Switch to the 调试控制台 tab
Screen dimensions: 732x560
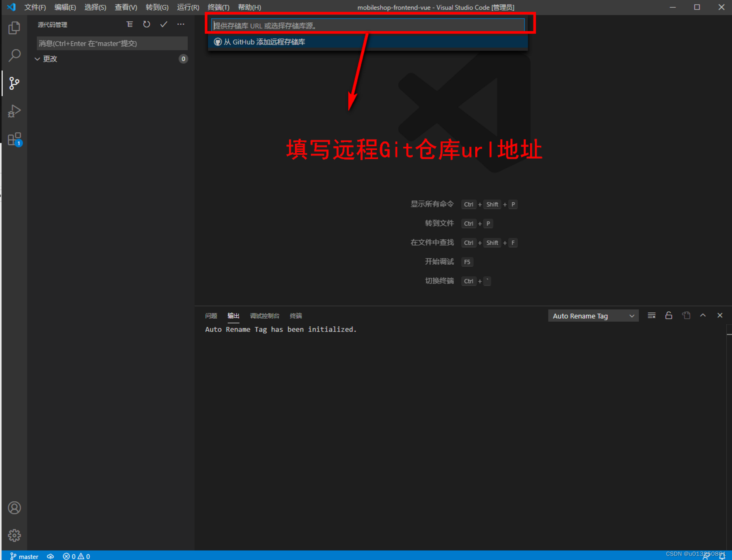264,316
